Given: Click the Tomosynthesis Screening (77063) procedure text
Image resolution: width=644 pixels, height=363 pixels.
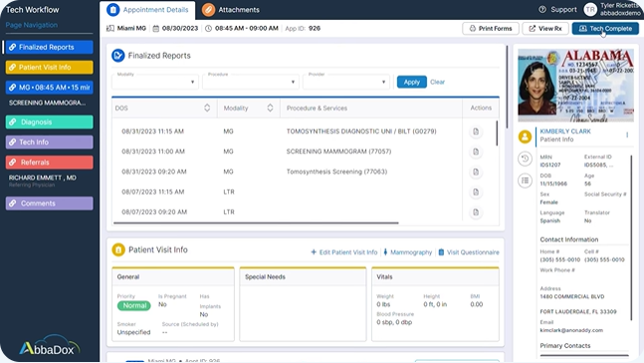Looking at the screenshot, I should pyautogui.click(x=336, y=171).
